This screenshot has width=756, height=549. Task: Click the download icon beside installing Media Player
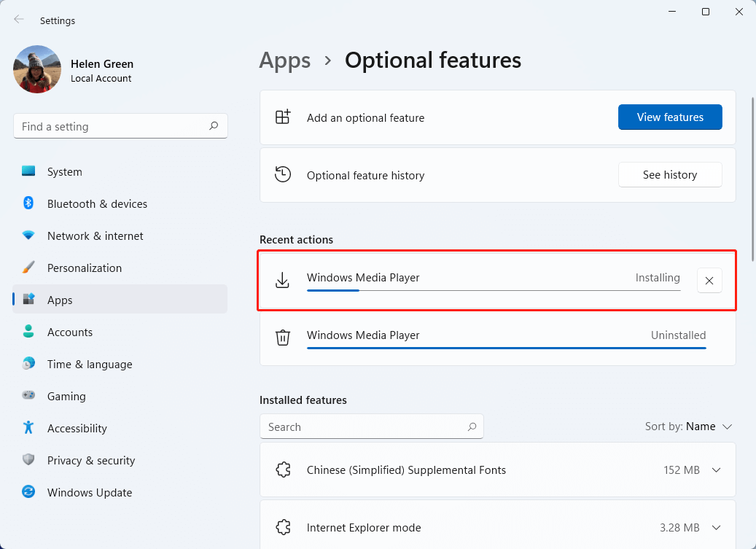point(283,280)
